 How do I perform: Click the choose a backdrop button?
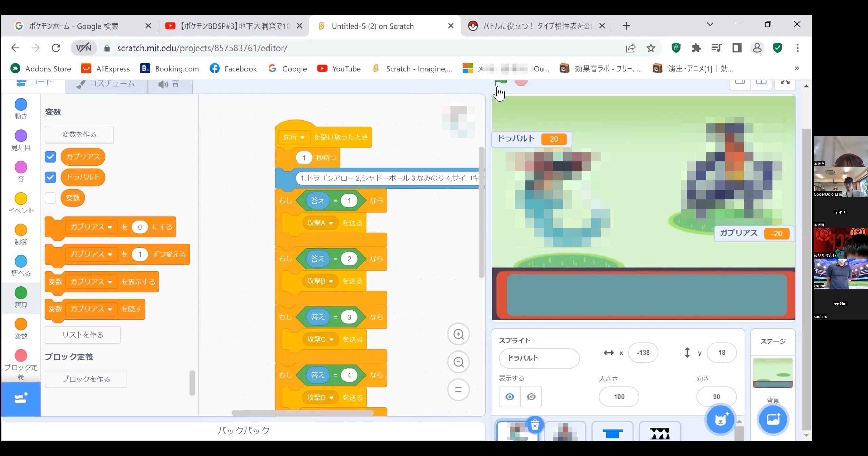click(773, 420)
